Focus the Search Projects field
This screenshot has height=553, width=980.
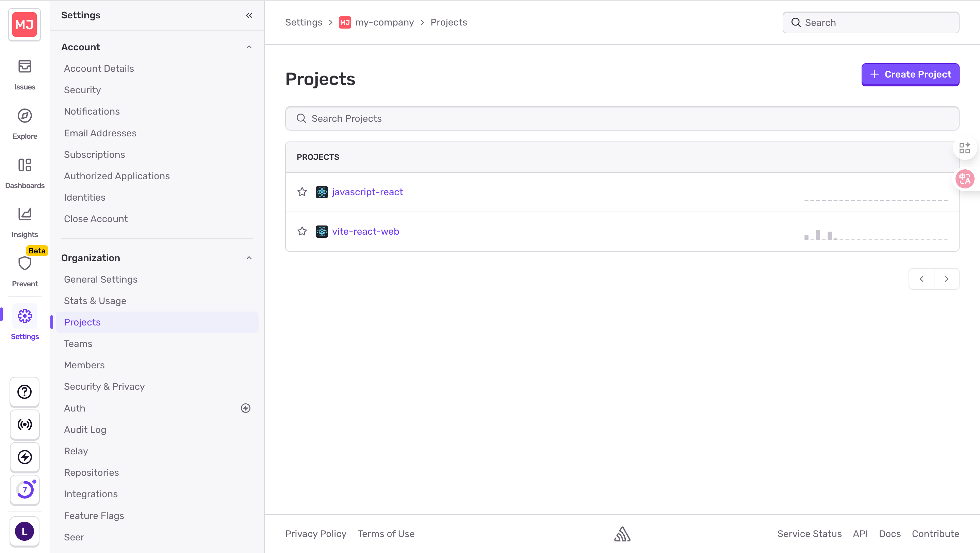[622, 119]
